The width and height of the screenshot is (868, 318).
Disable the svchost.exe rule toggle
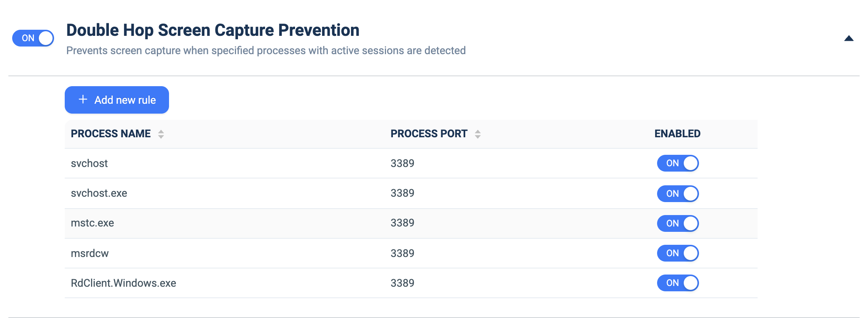click(678, 194)
